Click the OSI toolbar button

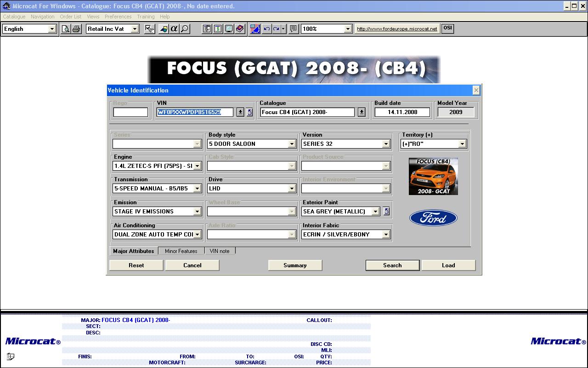pyautogui.click(x=447, y=28)
